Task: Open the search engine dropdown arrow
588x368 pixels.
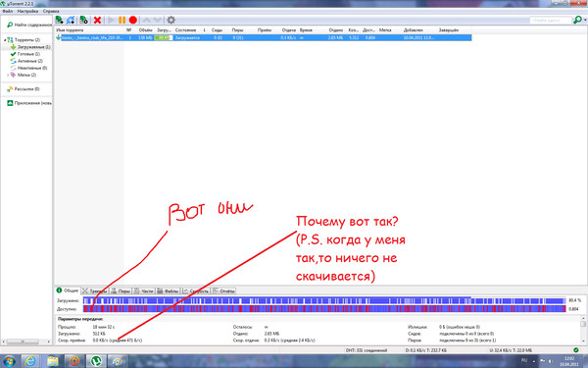Action: point(585,21)
